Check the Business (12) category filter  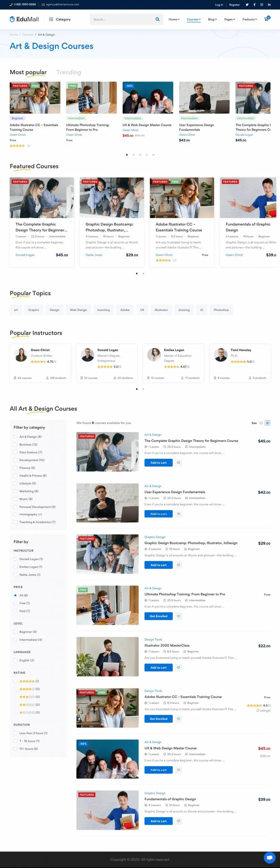click(15, 445)
